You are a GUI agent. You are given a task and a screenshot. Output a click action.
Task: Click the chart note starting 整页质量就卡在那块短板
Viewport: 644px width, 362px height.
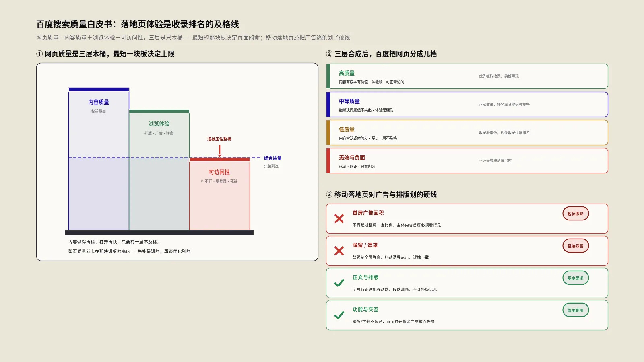130,252
